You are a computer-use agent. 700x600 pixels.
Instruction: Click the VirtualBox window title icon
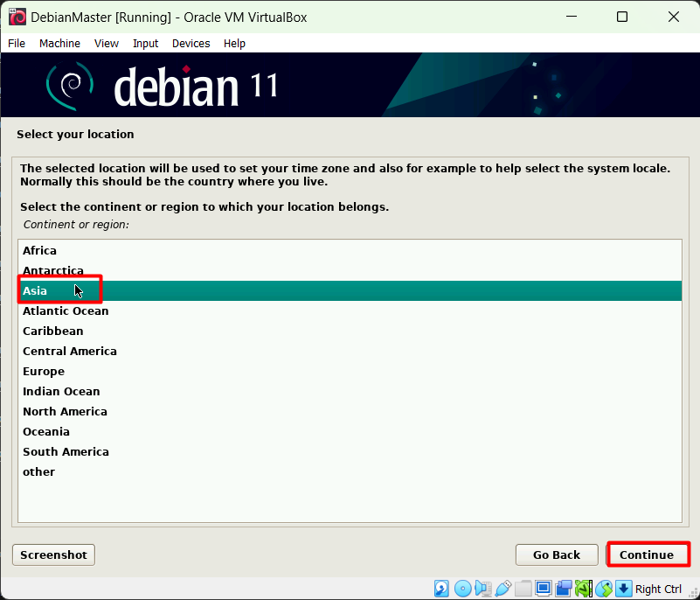point(17,17)
